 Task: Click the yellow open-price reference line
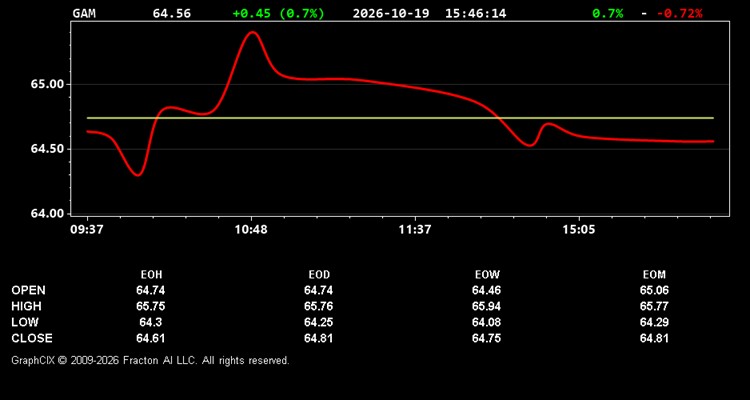point(400,118)
